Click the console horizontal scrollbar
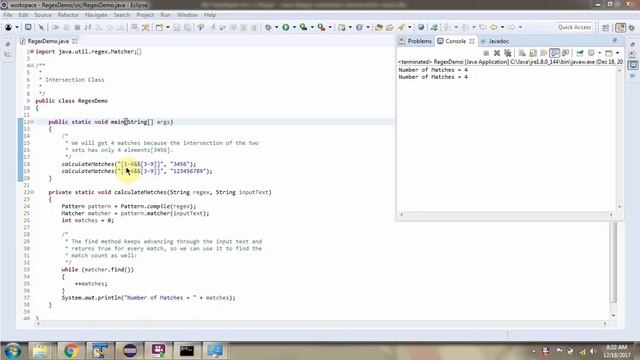 click(x=506, y=214)
